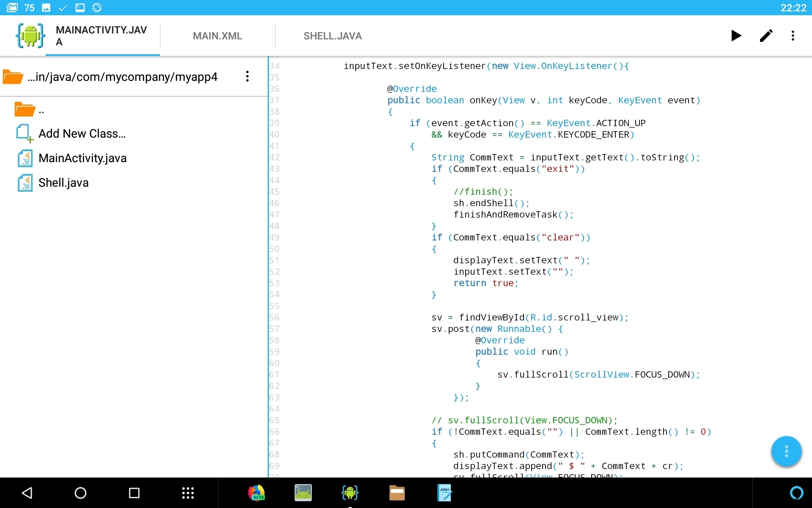Viewport: 812px width, 508px height.
Task: Tap the checkmark notification icon
Action: click(x=63, y=8)
